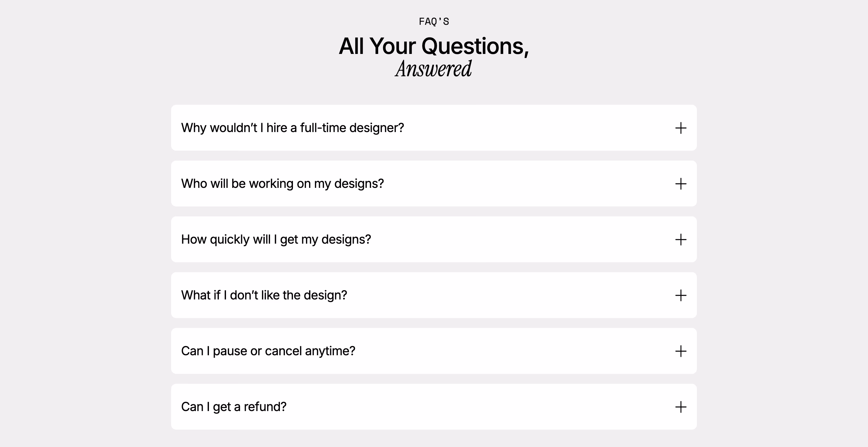868x447 pixels.
Task: Click the plus icon for 'Can I pause or cancel anytime?'
Action: [x=681, y=351]
